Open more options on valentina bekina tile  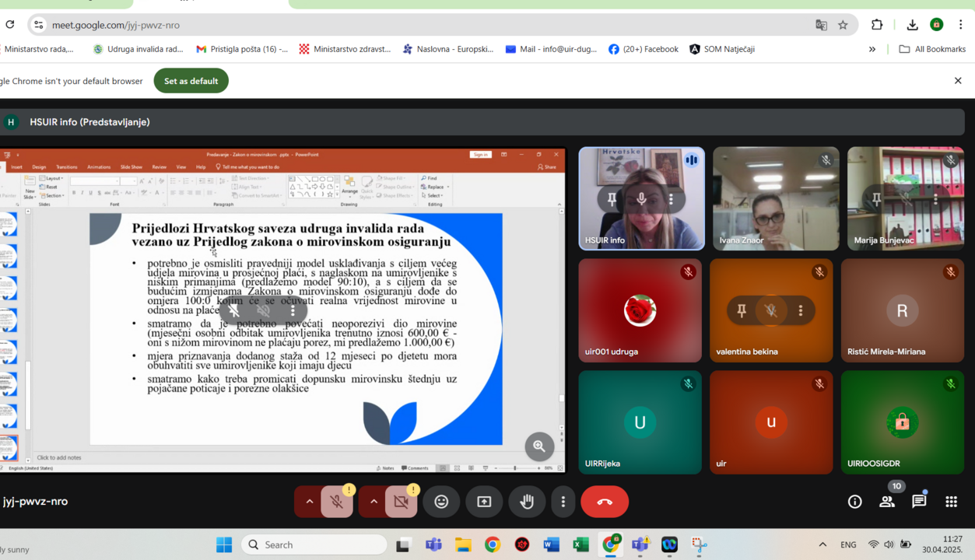point(801,310)
